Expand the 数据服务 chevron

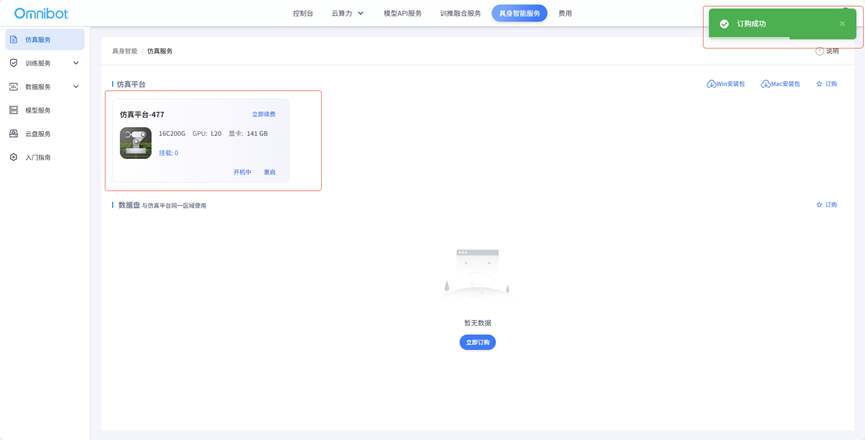tap(76, 87)
